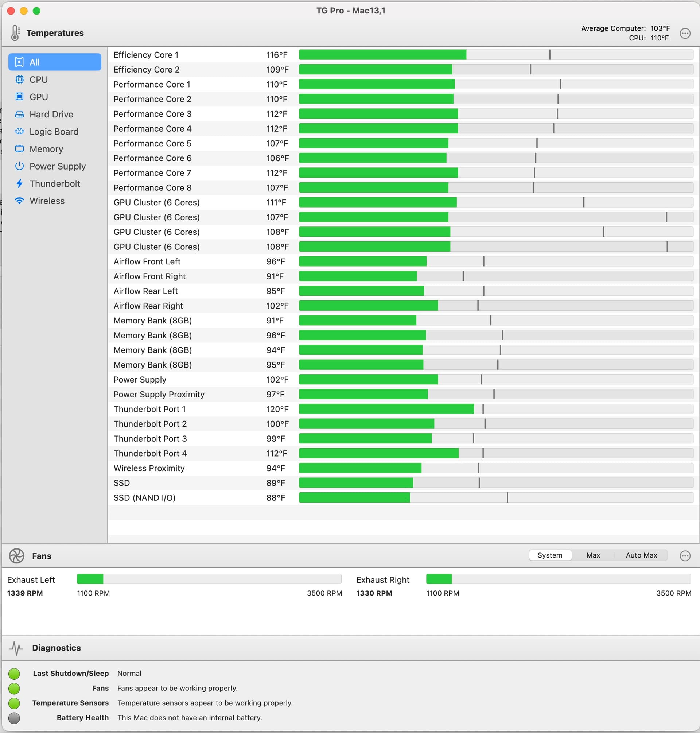Image resolution: width=700 pixels, height=733 pixels.
Task: Open Fans options ellipsis menu
Action: (685, 556)
